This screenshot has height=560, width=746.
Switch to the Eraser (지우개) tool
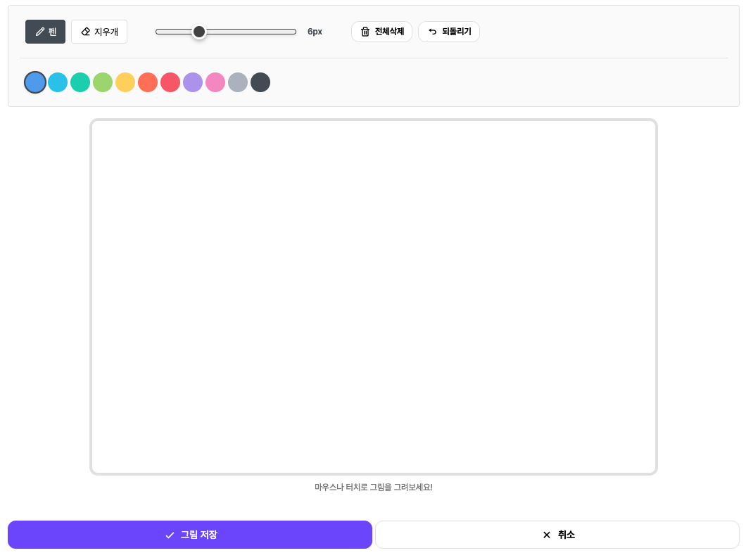click(99, 32)
